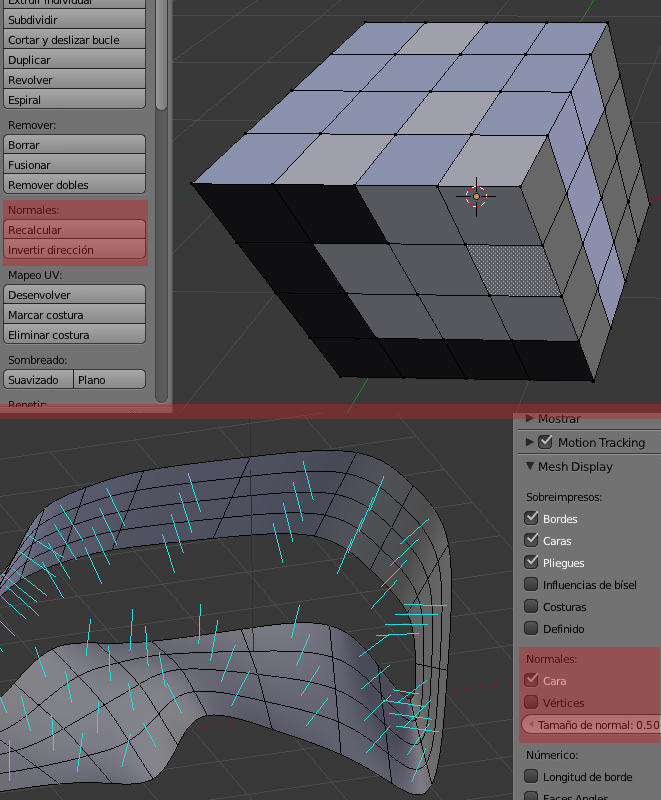Expand the Motion Tracking panel
661x800 pixels.
pyautogui.click(x=530, y=442)
